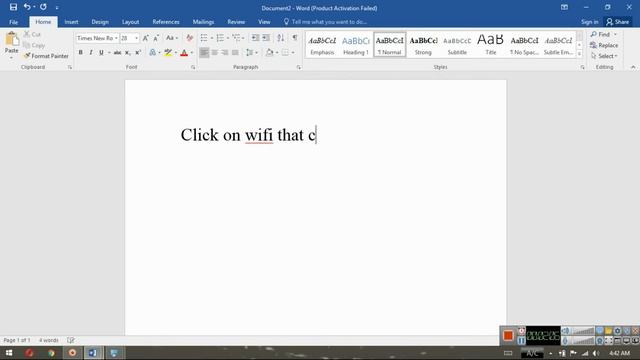Switch to the Insert tab
This screenshot has height=360, width=640.
point(71,22)
